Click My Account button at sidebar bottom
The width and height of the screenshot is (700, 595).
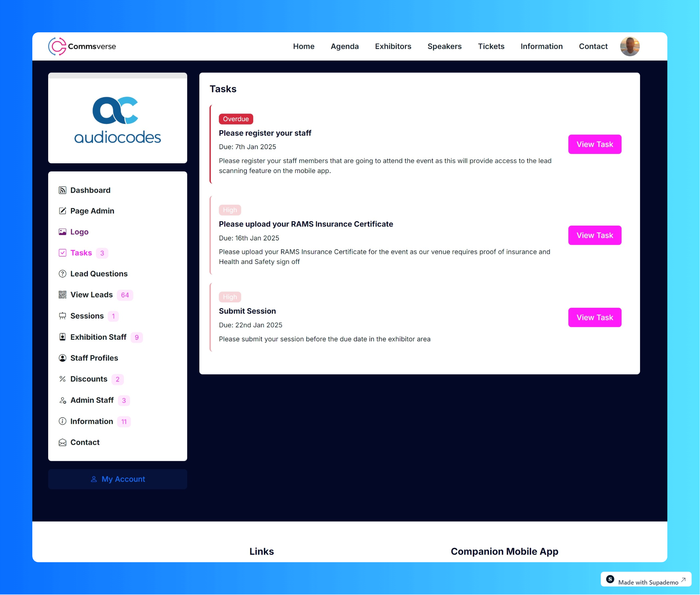(x=117, y=479)
